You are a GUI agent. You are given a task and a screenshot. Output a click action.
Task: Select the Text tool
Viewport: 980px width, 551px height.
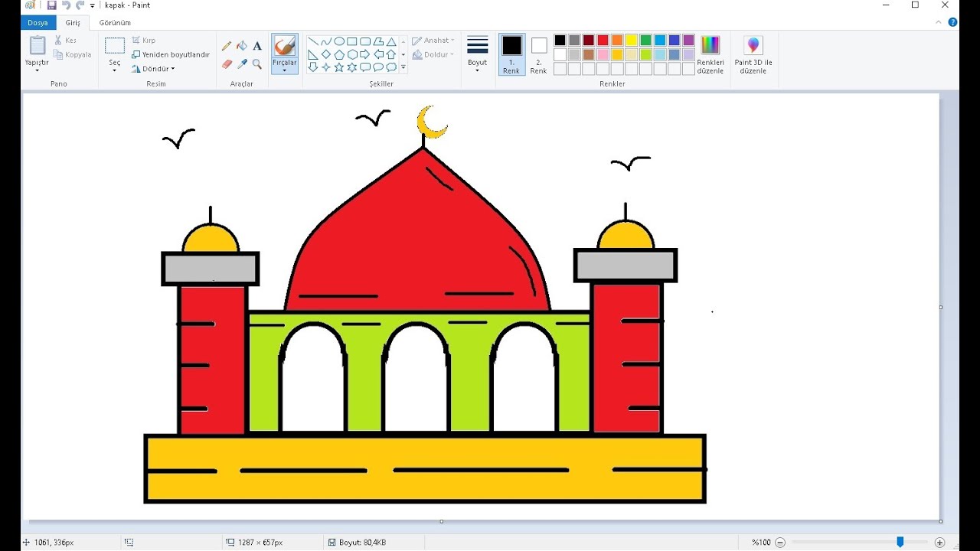click(x=257, y=46)
